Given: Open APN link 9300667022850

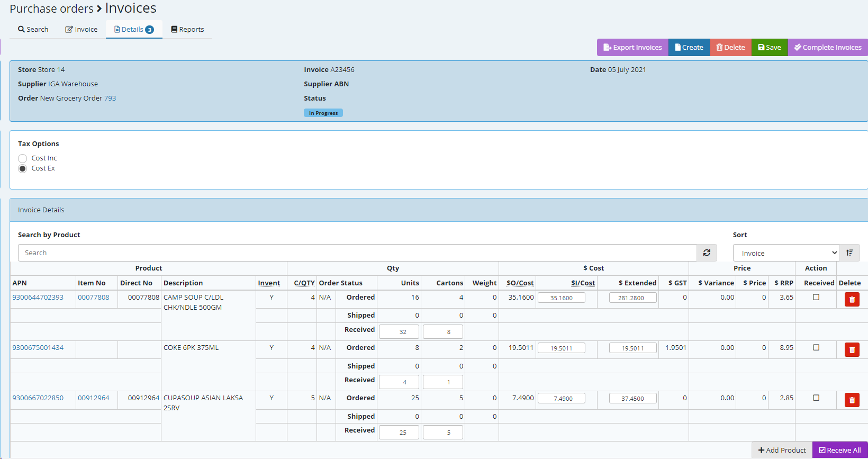Looking at the screenshot, I should tap(38, 398).
